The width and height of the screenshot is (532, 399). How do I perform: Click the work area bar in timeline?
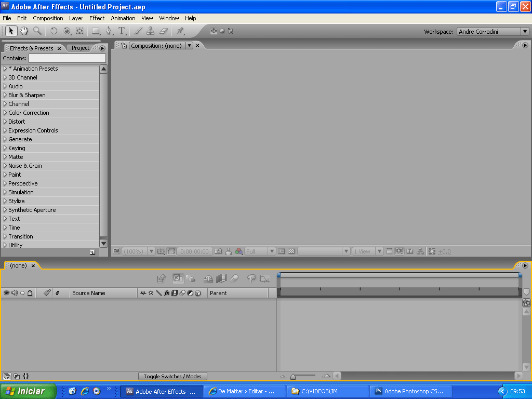click(x=400, y=275)
